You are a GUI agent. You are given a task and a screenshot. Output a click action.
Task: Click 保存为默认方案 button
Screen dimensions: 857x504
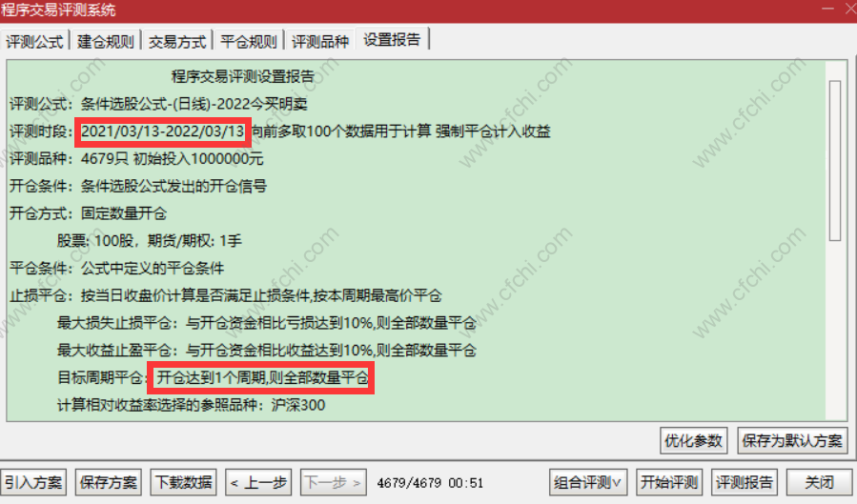[792, 441]
